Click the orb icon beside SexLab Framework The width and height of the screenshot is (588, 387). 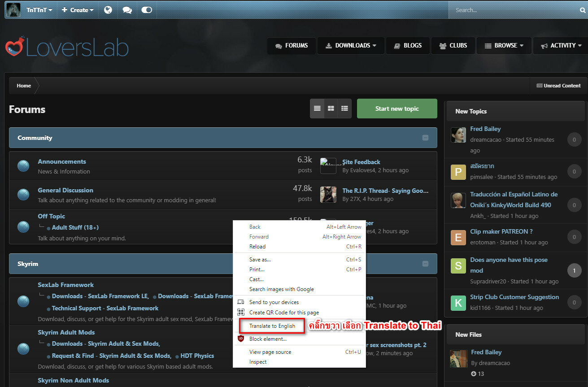pos(23,301)
